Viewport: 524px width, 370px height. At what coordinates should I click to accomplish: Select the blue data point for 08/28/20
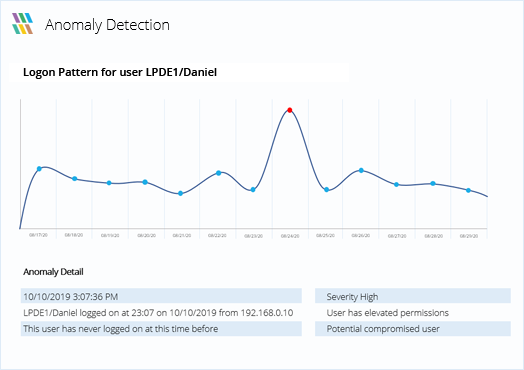(x=433, y=183)
